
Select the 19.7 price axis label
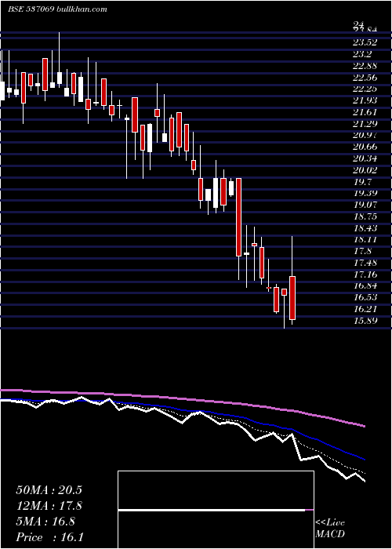pos(362,182)
